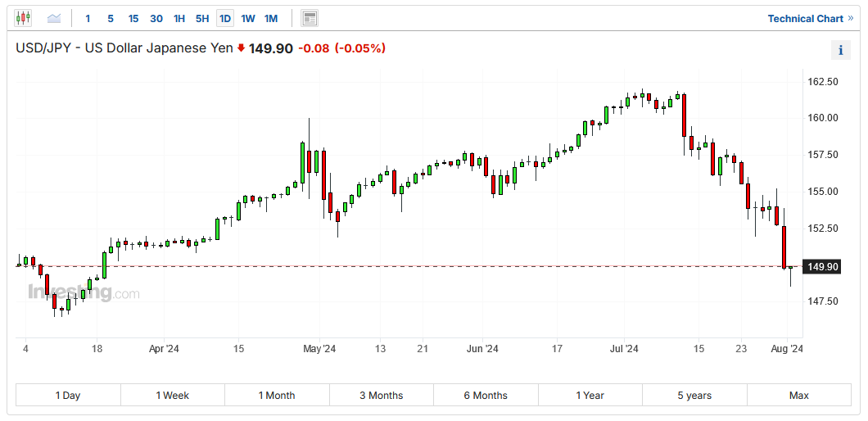Show the Max time range

coord(798,396)
